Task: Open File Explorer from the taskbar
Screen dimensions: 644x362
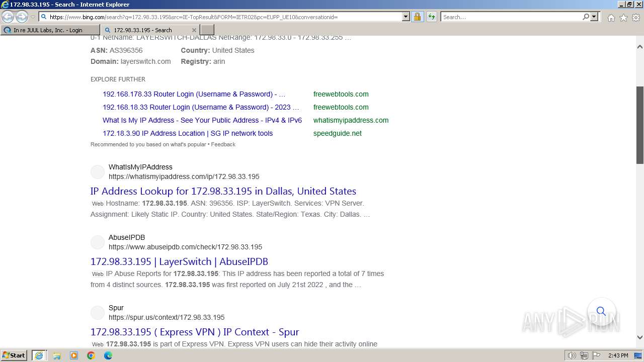Action: click(57, 355)
